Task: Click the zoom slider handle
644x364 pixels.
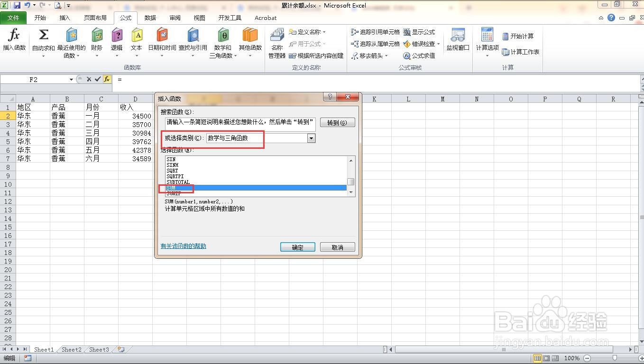Action: coord(615,358)
